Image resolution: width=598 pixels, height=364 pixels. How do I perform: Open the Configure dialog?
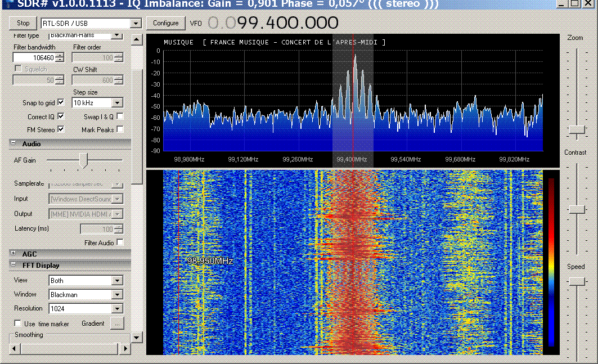click(x=166, y=23)
